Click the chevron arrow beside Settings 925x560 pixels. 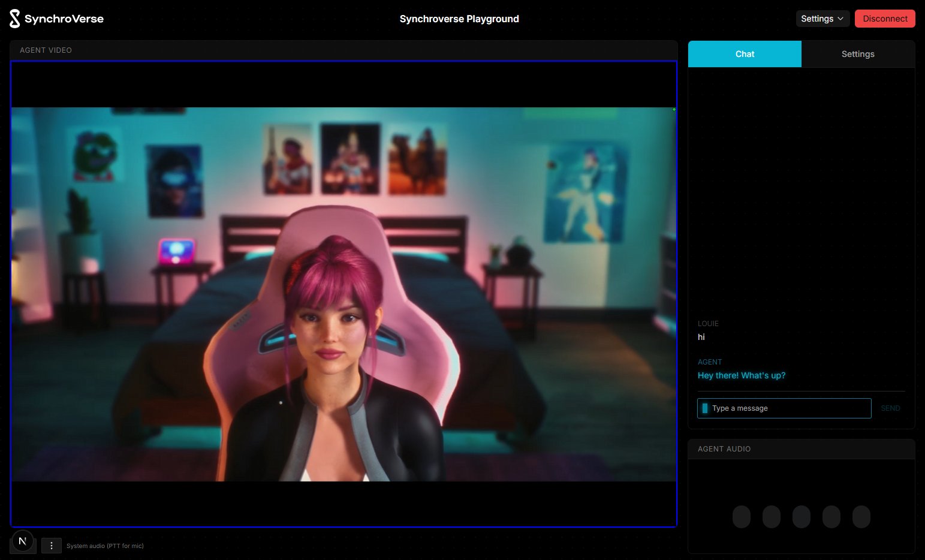(x=840, y=19)
